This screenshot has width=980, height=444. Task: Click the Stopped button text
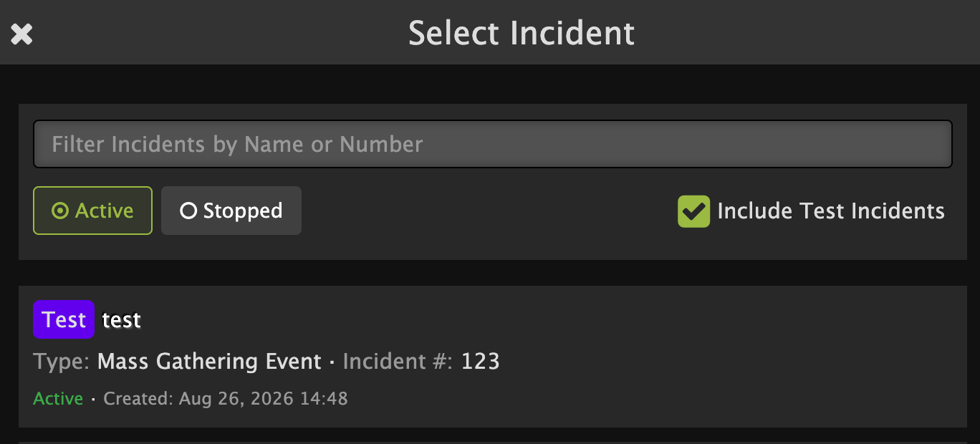click(x=243, y=211)
